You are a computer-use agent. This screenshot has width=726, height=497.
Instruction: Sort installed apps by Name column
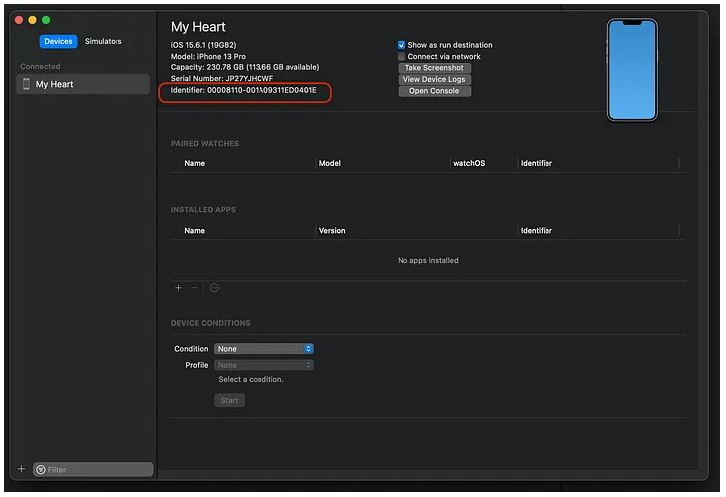[x=194, y=230]
